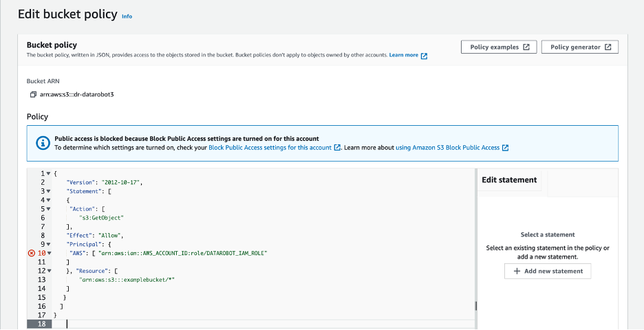The image size is (644, 330).
Task: Open Block Public Access settings for this account
Action: click(x=270, y=148)
